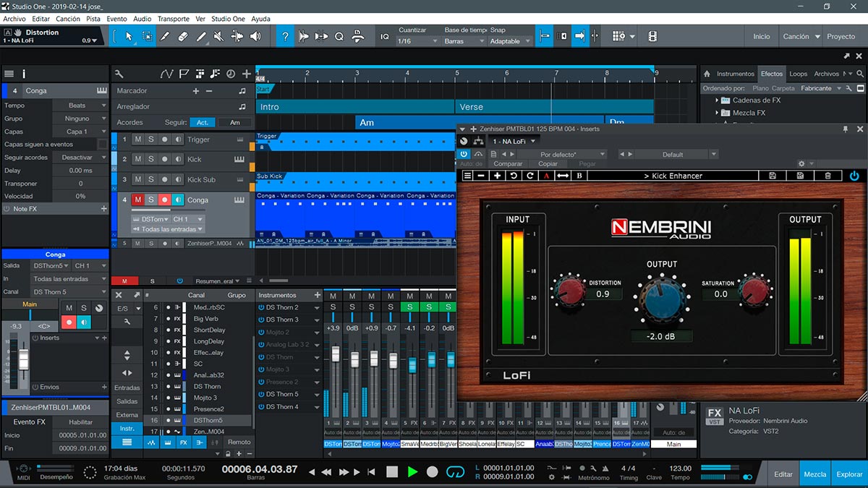Open the Editar view button
Viewport: 868px width, 488px height.
point(783,474)
